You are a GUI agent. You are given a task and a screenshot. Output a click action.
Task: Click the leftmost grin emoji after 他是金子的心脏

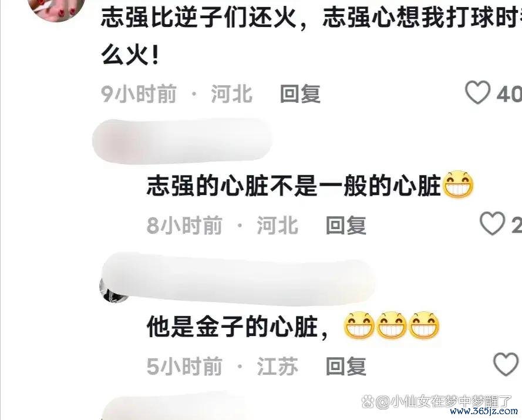pos(359,326)
